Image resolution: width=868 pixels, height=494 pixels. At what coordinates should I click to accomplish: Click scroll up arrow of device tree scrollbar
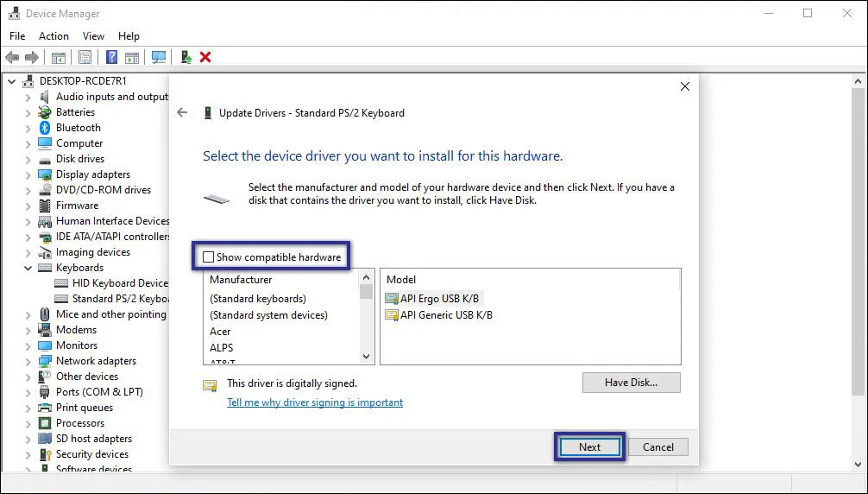[858, 81]
